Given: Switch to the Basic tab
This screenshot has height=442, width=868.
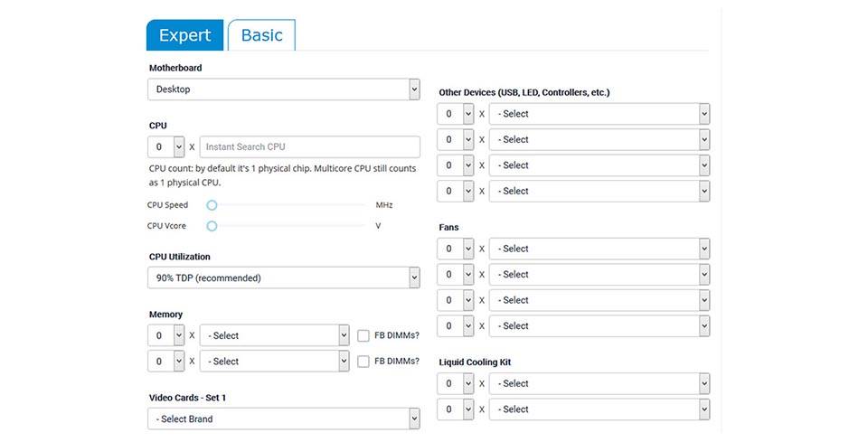Looking at the screenshot, I should [261, 35].
